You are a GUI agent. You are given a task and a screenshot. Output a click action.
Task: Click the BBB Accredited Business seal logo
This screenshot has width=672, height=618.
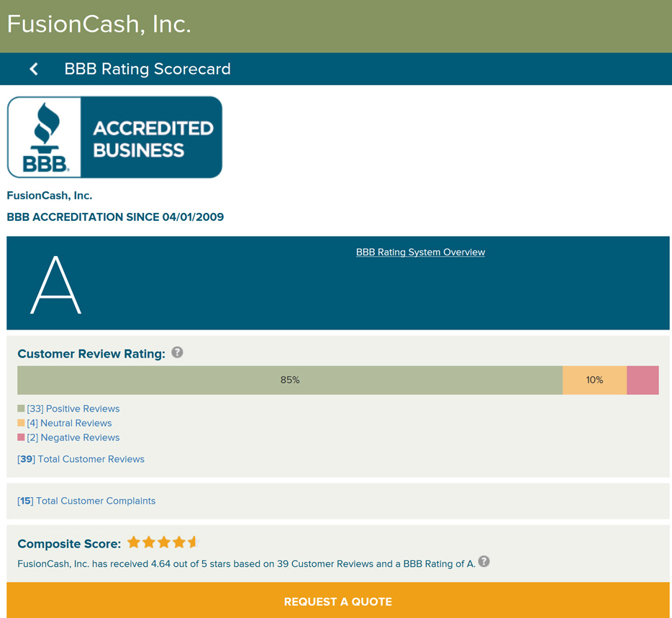coord(114,137)
